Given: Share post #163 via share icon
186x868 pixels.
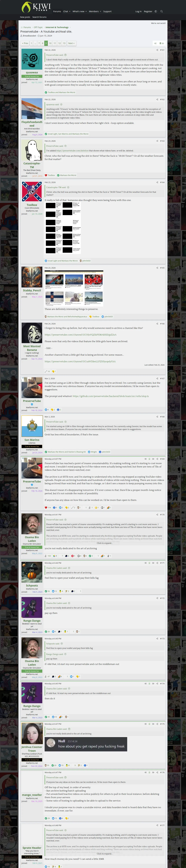Looking at the screenshot, I should click(157, 141).
